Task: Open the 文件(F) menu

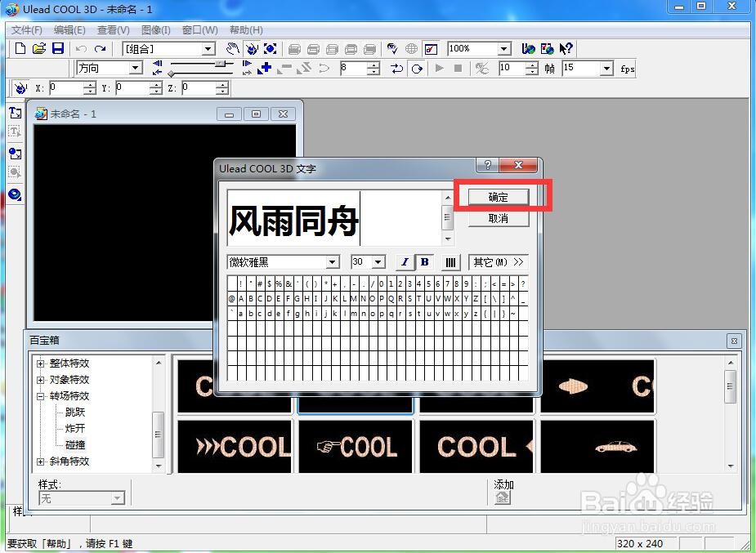Action: click(26, 30)
